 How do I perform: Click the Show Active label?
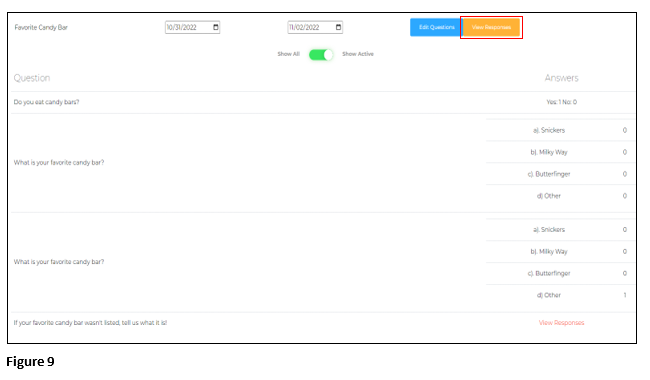coord(358,54)
